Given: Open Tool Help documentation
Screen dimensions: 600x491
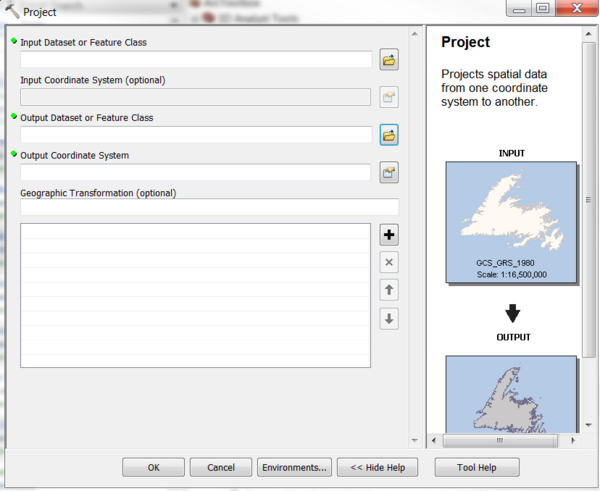Looking at the screenshot, I should coord(476,467).
